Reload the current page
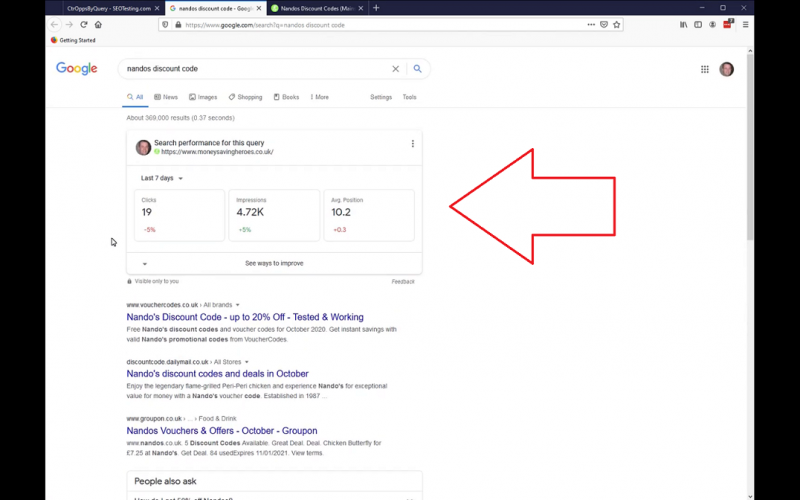 tap(84, 24)
